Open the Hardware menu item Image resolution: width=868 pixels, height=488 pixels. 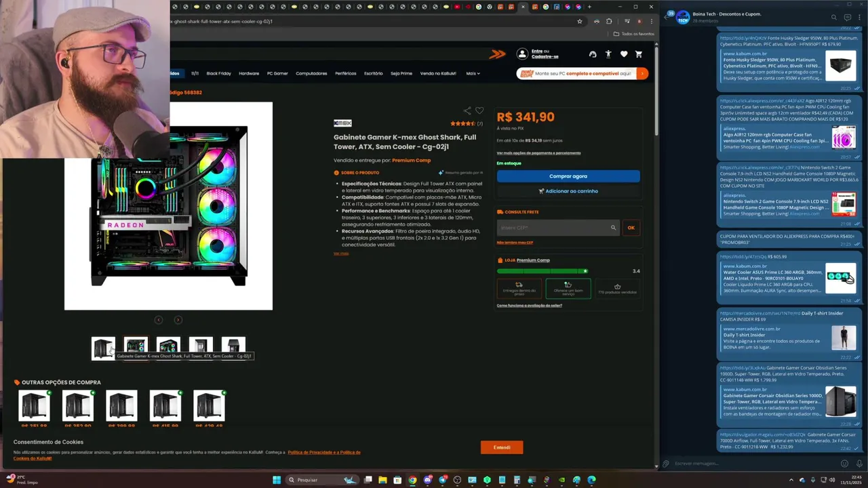click(249, 73)
